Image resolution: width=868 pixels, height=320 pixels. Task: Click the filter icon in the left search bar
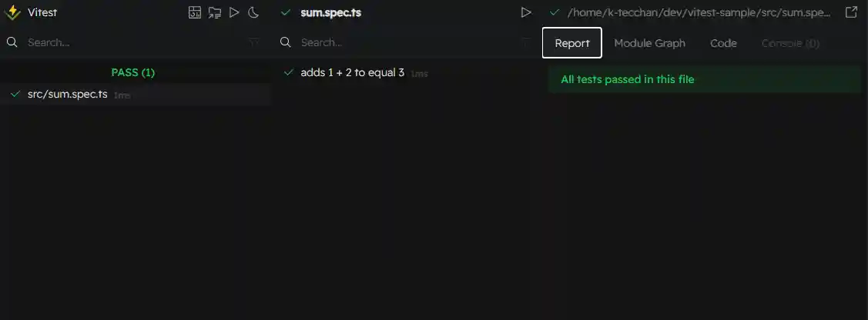point(254,43)
